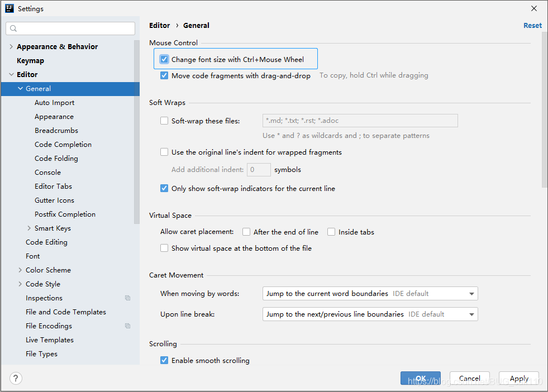This screenshot has height=392, width=548.
Task: Turn off smooth scrolling
Action: 164,360
